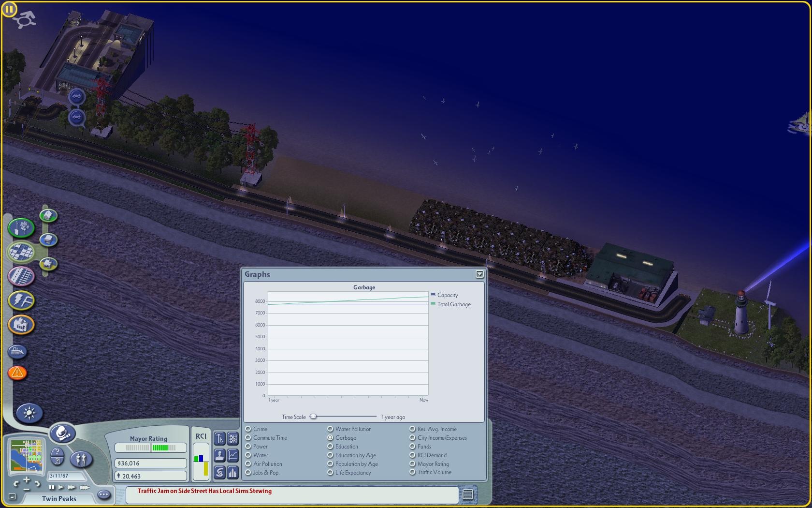This screenshot has height=508, width=812.
Task: Open the city opinion polls advisor icon
Action: click(219, 439)
